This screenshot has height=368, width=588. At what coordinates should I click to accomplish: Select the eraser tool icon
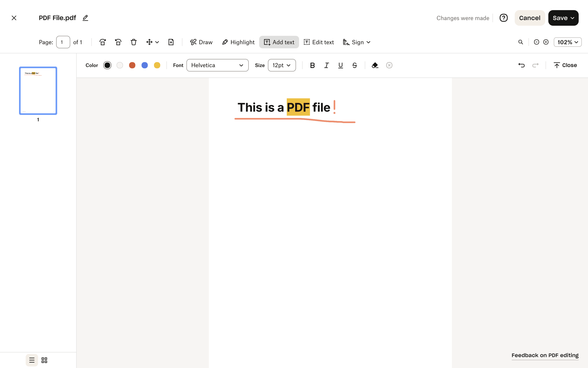pyautogui.click(x=375, y=65)
